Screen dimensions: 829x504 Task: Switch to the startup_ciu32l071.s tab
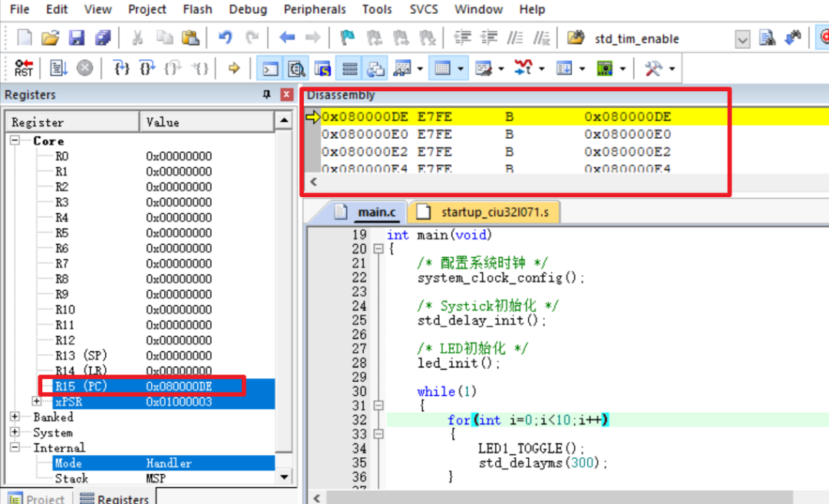(485, 212)
